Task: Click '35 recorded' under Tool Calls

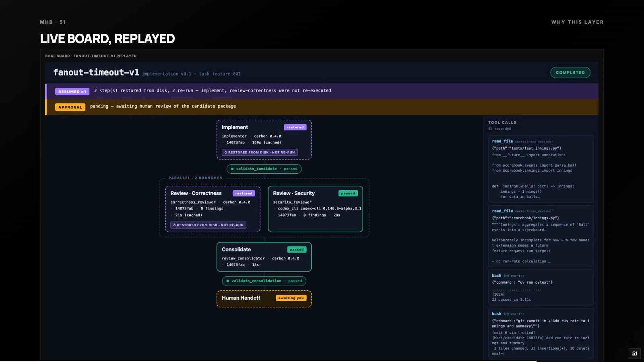Action: point(500,129)
